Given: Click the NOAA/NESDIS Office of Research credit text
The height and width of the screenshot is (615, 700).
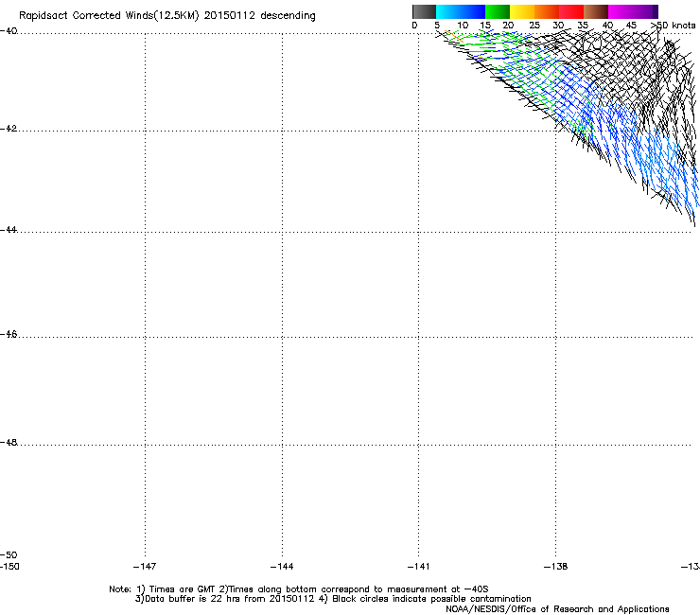Looking at the screenshot, I should [557, 609].
